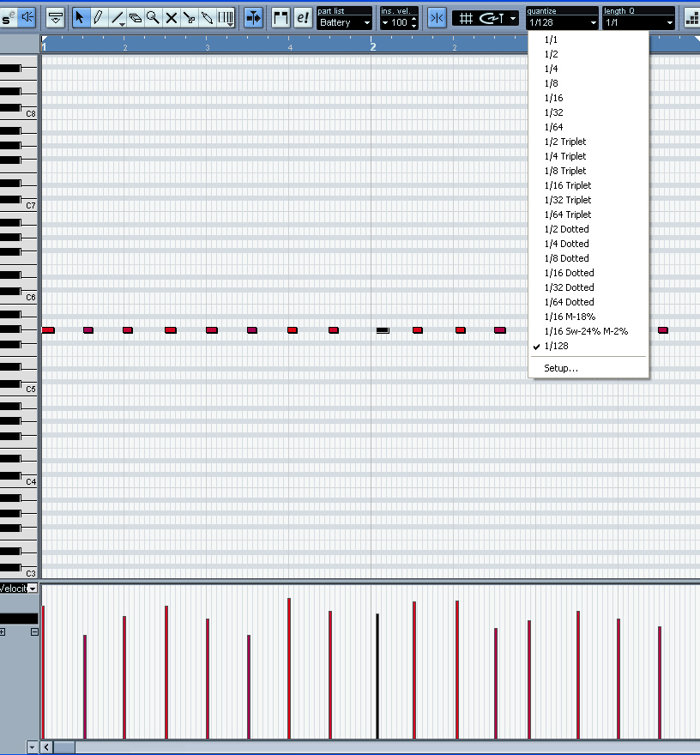The width and height of the screenshot is (700, 755).
Task: Click the dropdown arrow beside the scrollbar
Action: 32,747
